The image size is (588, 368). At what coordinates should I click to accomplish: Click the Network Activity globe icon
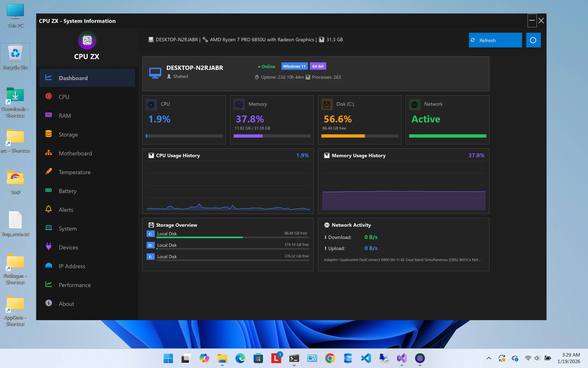[327, 225]
